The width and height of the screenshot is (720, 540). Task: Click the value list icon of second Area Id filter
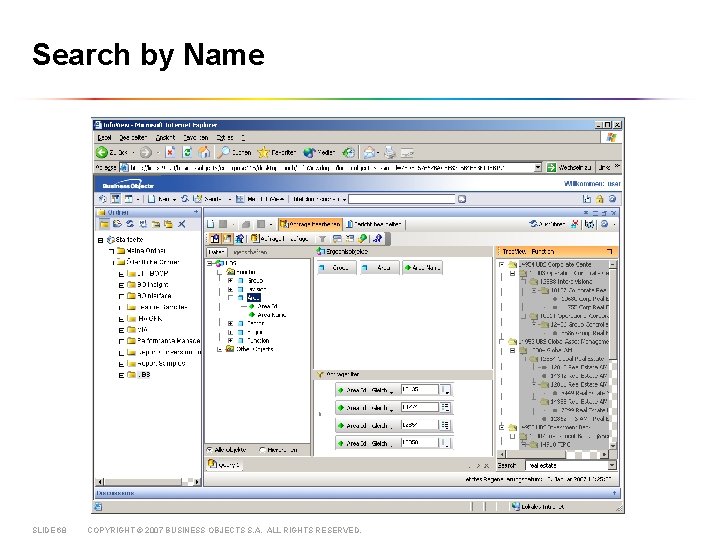[x=445, y=407]
